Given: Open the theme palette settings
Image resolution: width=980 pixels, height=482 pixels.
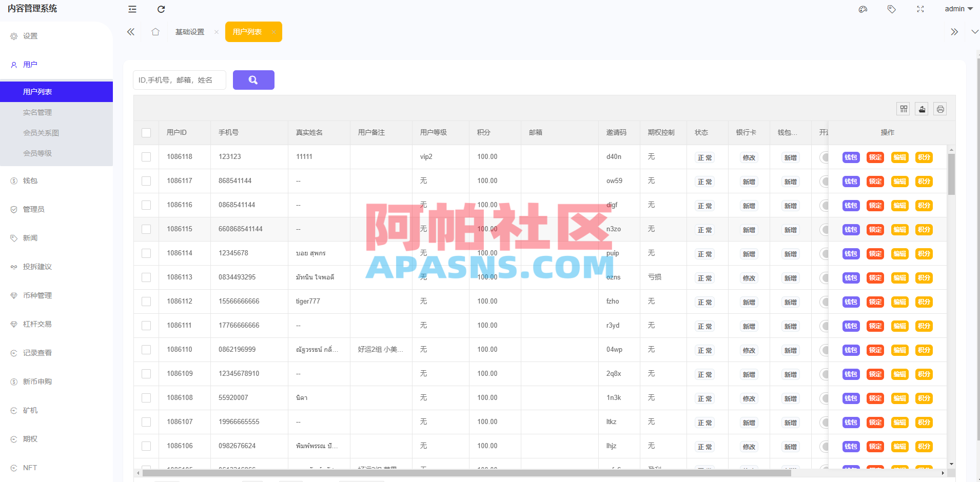Looking at the screenshot, I should [863, 9].
